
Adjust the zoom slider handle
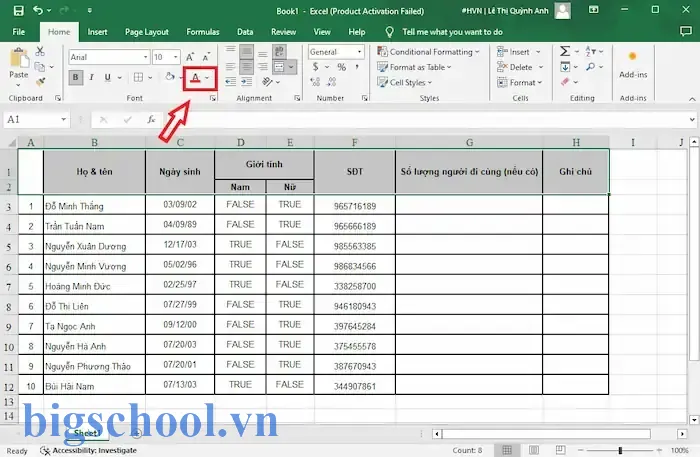(x=620, y=451)
